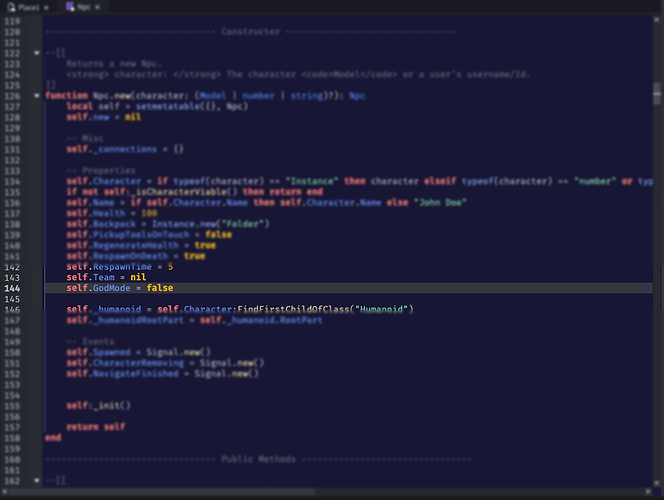Click line number 144 in the gutter

12,288
